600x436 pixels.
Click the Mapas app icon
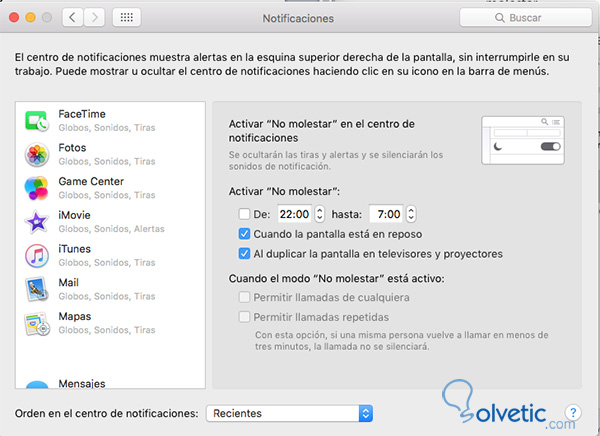click(x=37, y=323)
